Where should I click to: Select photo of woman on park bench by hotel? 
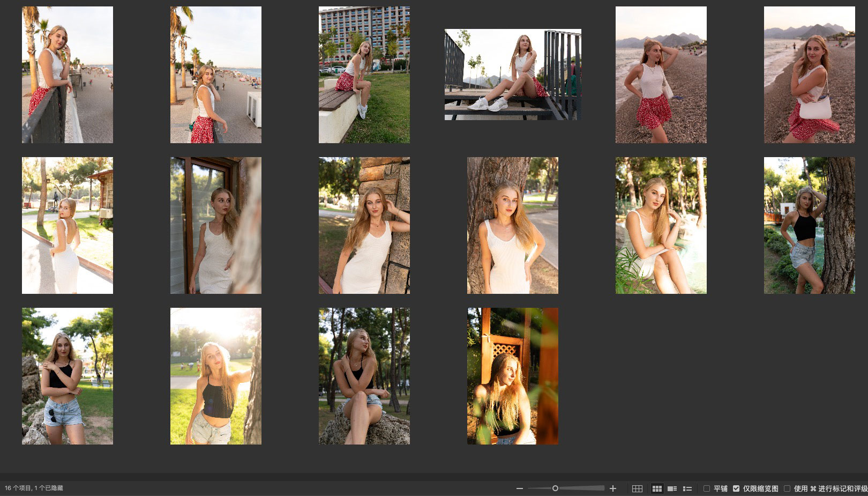coord(364,75)
